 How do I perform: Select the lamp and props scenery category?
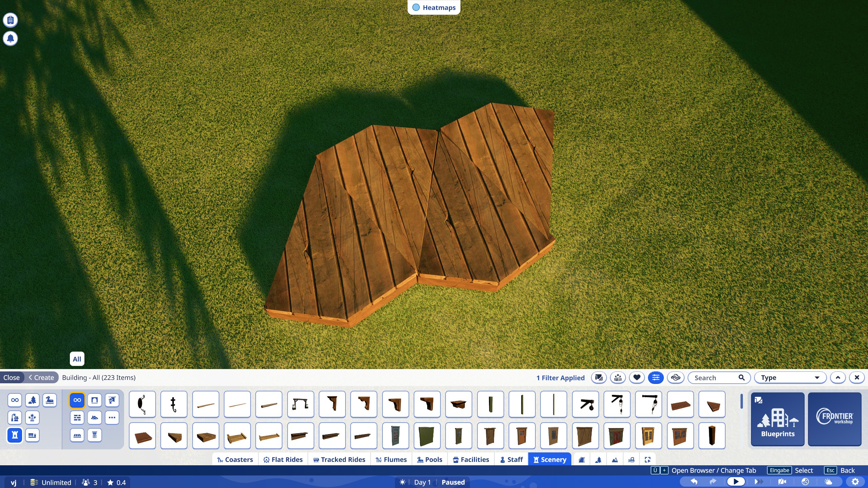(x=15, y=418)
